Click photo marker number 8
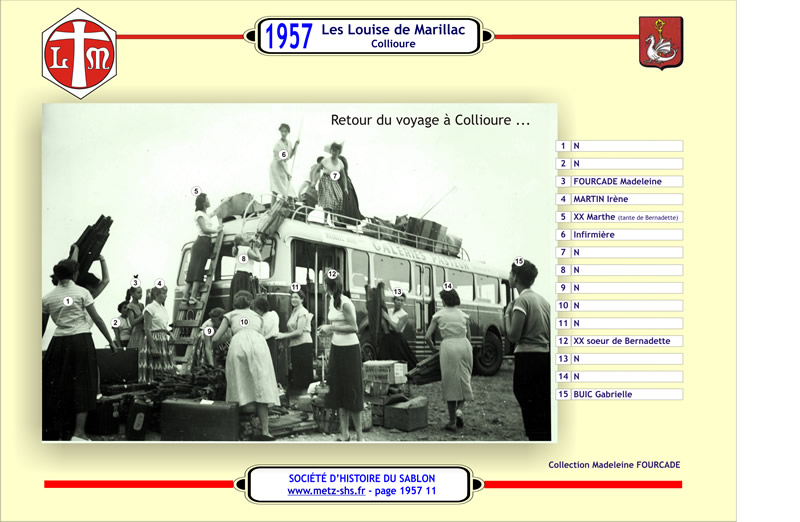Screen dimensions: 800x522 pyautogui.click(x=244, y=259)
